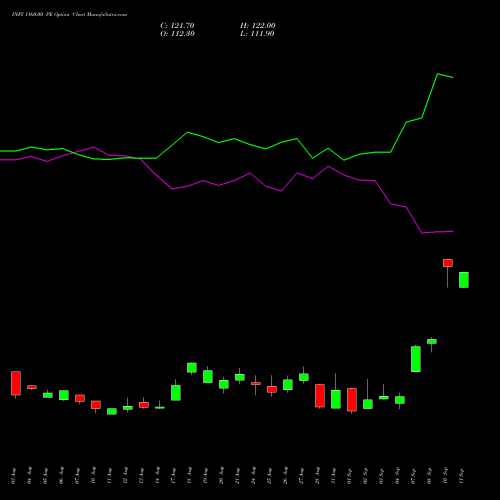Viewport: 500px width, 500px height.
Task: Select the high value 'H: 122.00'
Action: pyautogui.click(x=258, y=26)
